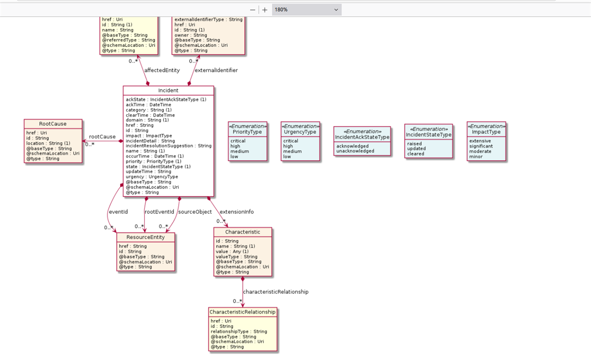Image resolution: width=591 pixels, height=364 pixels.
Task: Select the '@referredType : String' attribute
Action: [129, 40]
